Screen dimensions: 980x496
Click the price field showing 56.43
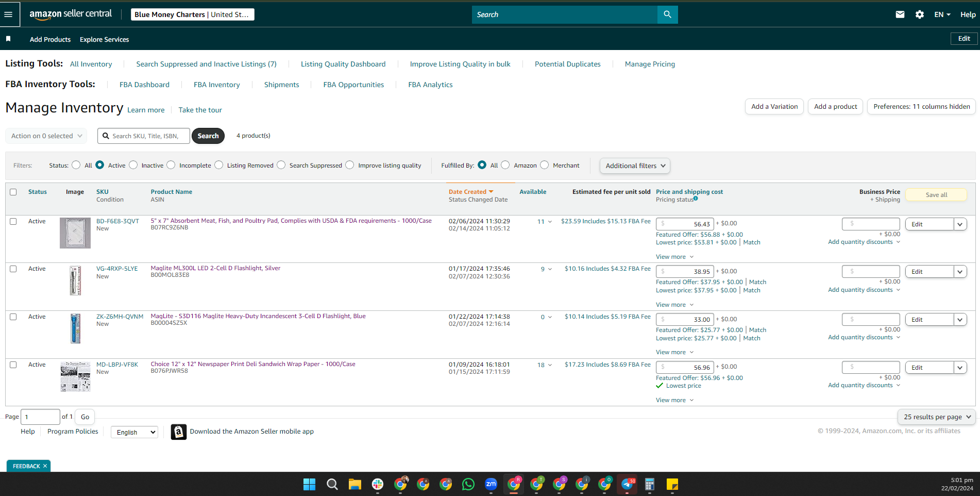point(685,224)
